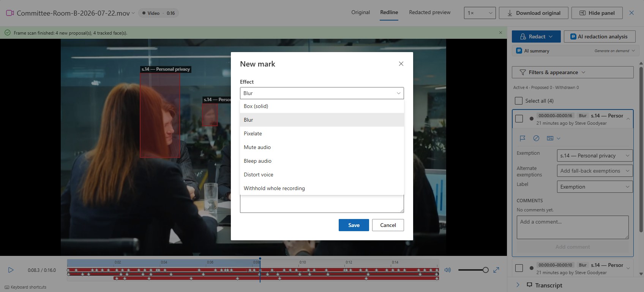This screenshot has height=292, width=644.
Task: Expand the AI summary section
Action: pyautogui.click(x=575, y=51)
